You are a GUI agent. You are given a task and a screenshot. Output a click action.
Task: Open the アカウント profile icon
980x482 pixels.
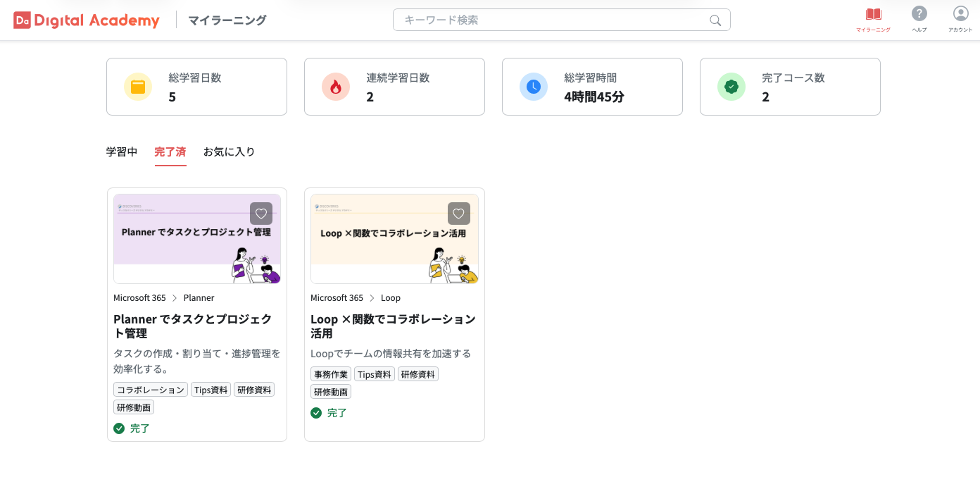pyautogui.click(x=960, y=13)
